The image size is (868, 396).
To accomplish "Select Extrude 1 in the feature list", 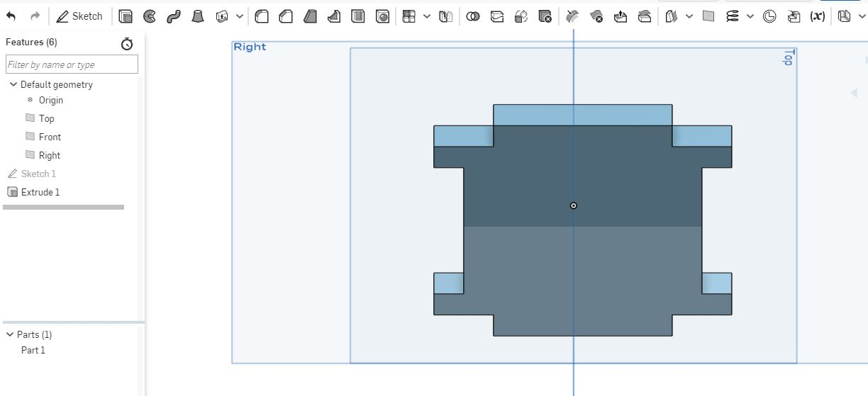I will 40,192.
